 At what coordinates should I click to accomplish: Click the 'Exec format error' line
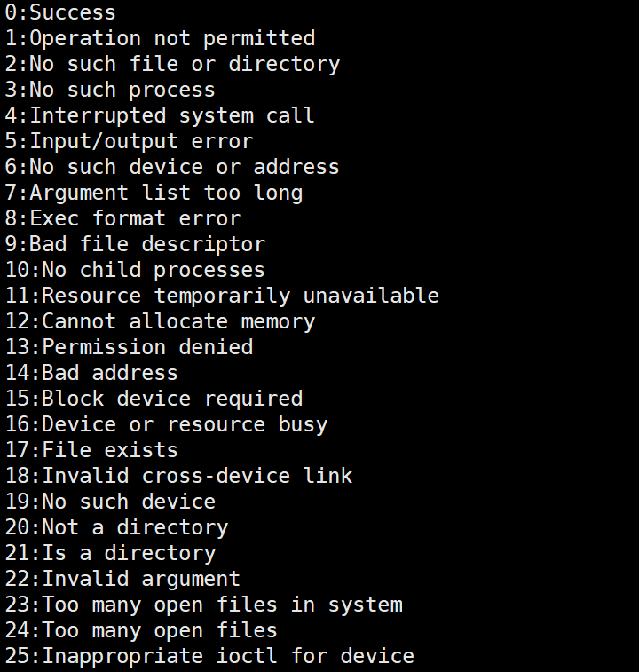(x=122, y=218)
